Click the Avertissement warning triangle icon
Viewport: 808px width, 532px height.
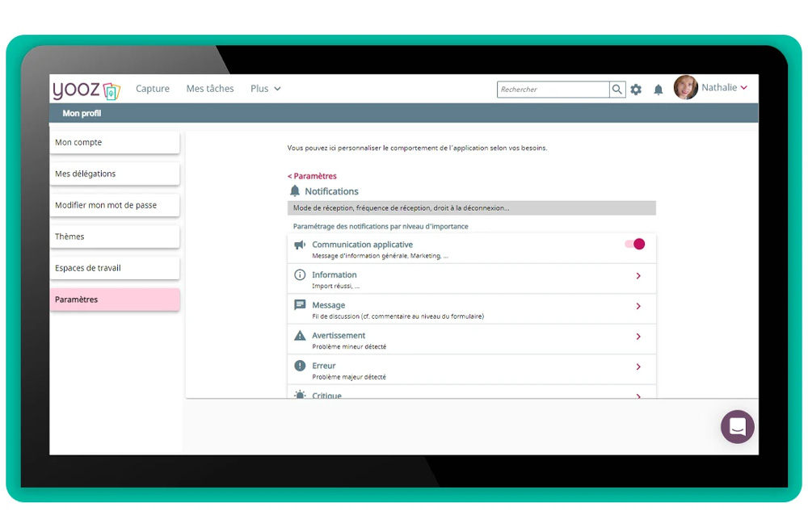(300, 336)
